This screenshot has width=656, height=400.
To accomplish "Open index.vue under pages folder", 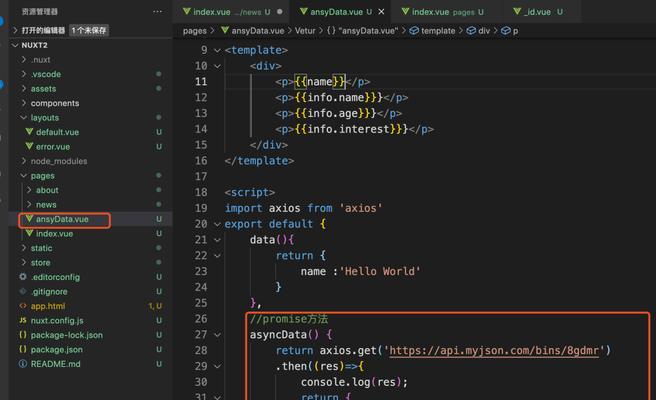I will click(54, 233).
